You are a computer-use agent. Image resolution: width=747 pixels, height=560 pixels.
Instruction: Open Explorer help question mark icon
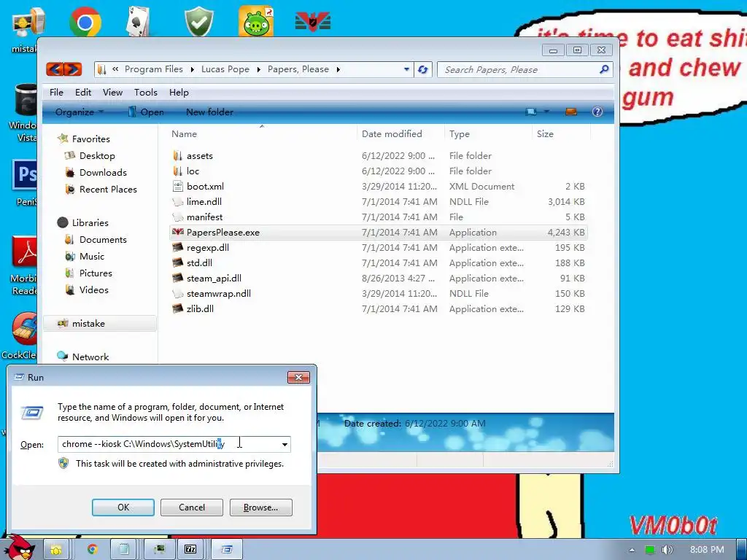coord(597,112)
